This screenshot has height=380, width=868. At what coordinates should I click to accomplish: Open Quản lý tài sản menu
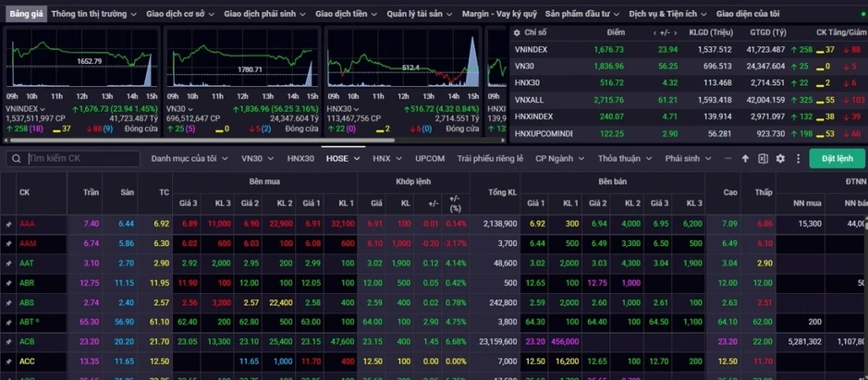pos(420,14)
